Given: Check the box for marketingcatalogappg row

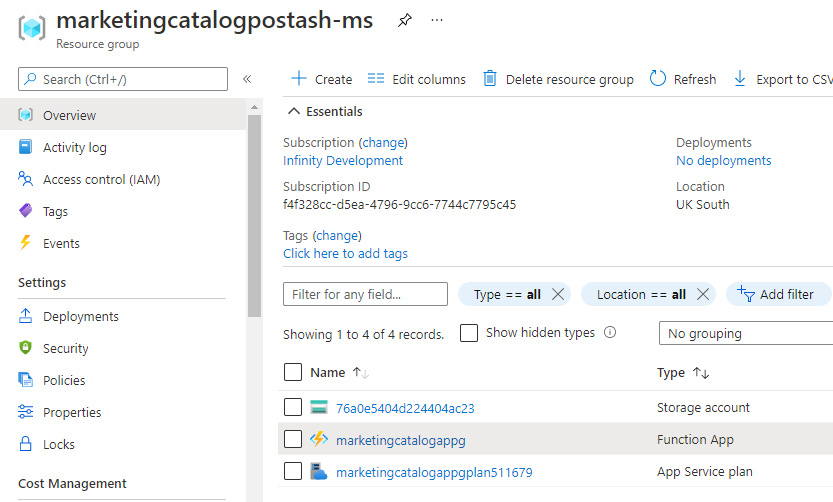Looking at the screenshot, I should click(293, 439).
